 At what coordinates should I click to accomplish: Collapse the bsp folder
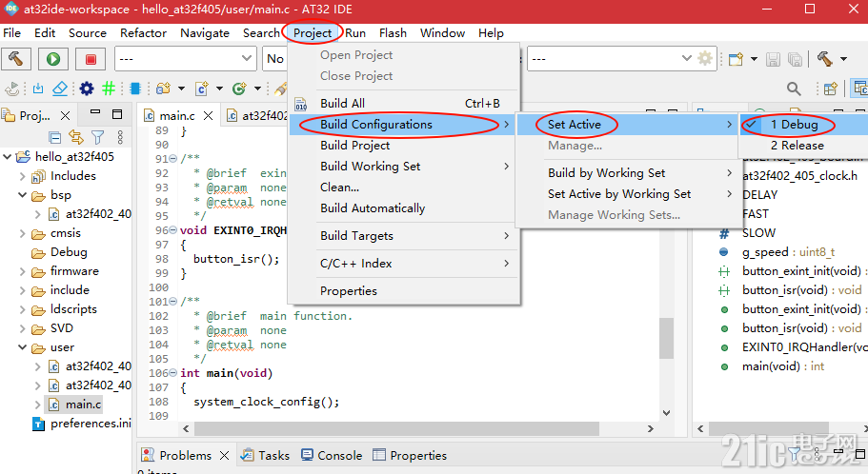point(22,195)
